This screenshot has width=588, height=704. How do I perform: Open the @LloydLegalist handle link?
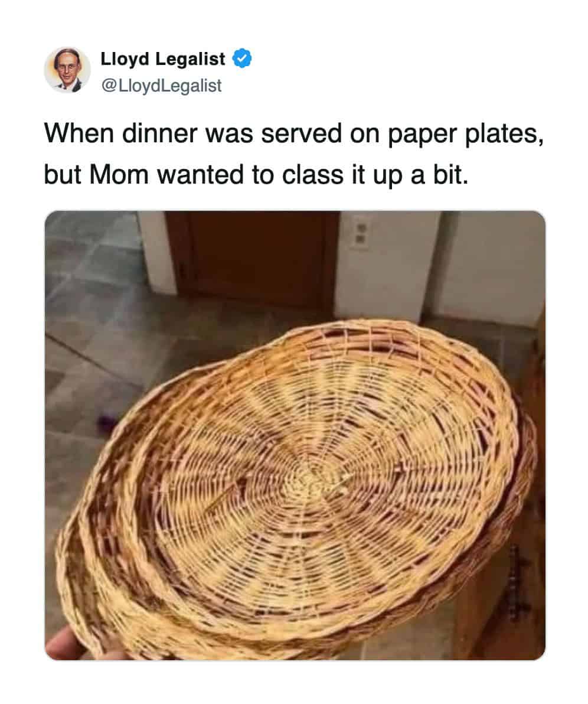tap(162, 85)
